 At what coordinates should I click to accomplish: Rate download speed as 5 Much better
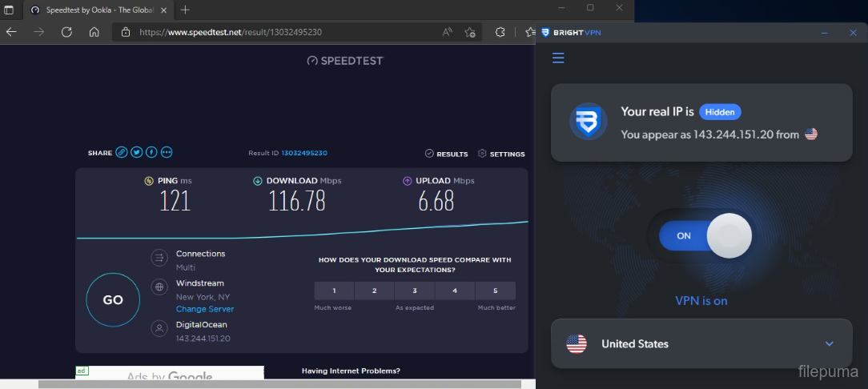coord(495,291)
